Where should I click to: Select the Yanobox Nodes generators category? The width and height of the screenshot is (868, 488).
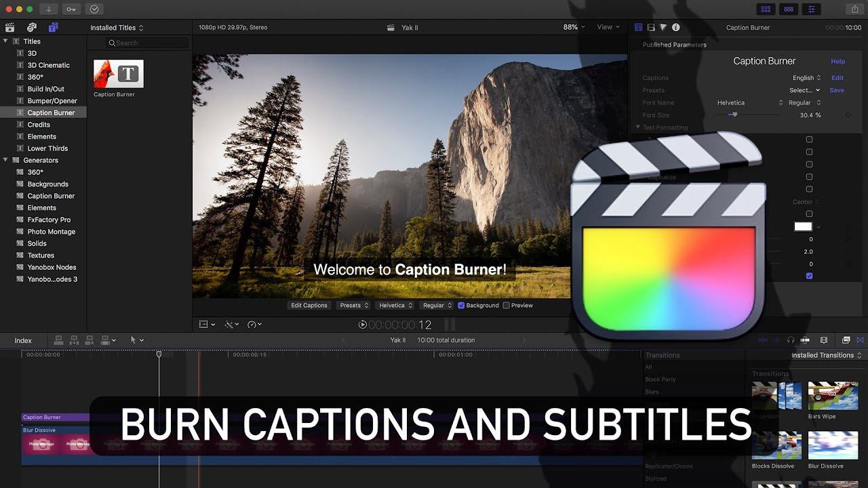tap(43, 267)
